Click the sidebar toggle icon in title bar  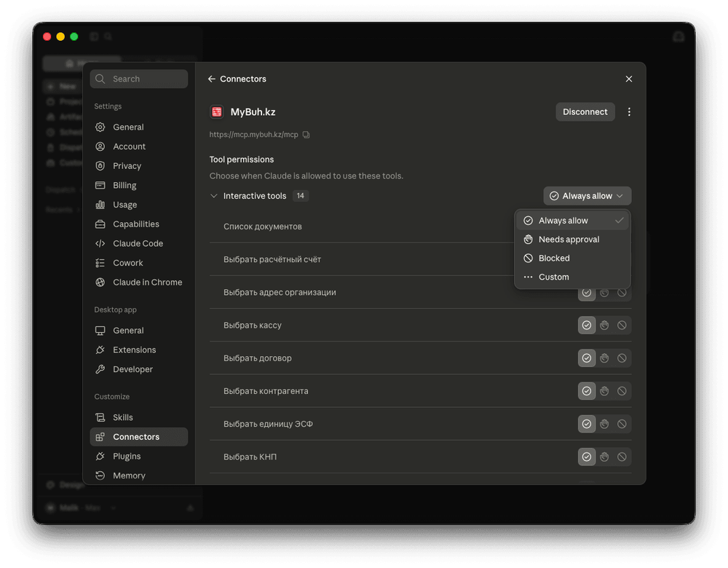coord(94,36)
